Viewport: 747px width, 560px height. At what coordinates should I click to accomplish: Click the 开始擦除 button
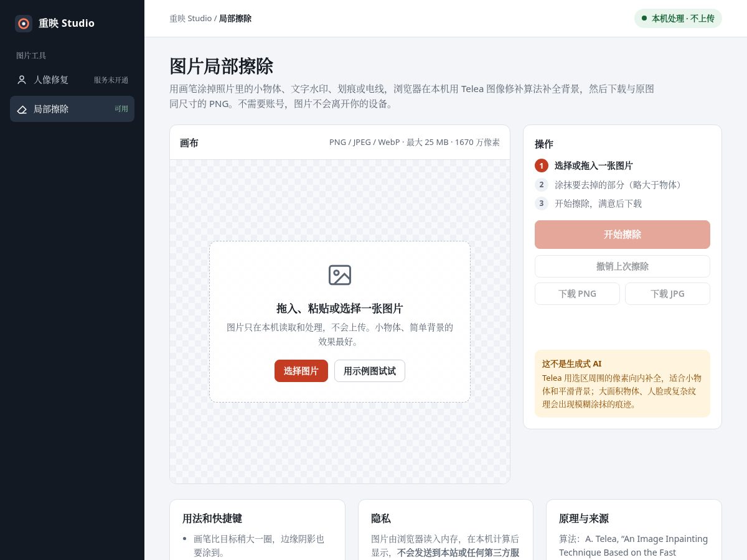coord(622,235)
